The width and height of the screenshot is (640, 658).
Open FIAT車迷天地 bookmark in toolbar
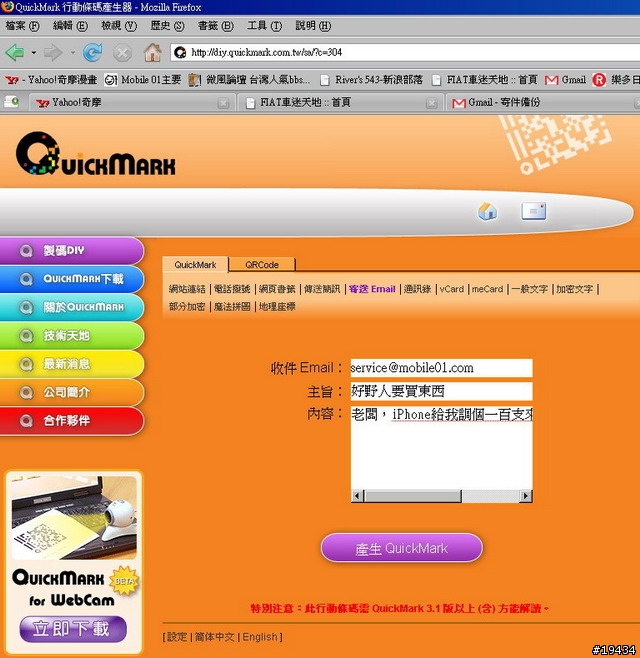(485, 80)
